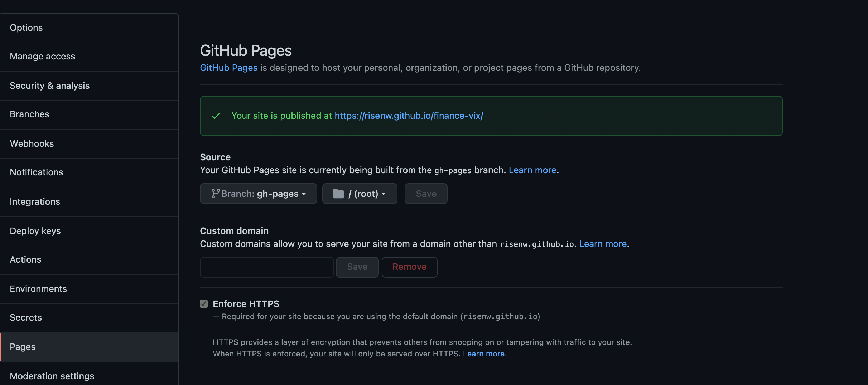Click Save button in Source section
Viewport: 868px width, 385px height.
[x=426, y=194]
